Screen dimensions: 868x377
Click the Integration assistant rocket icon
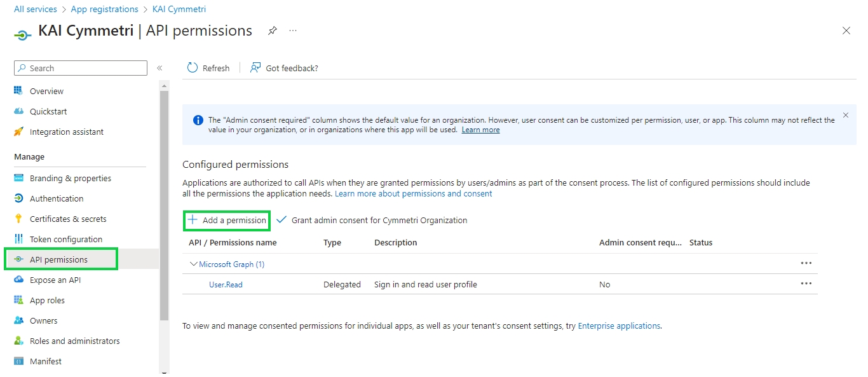pyautogui.click(x=18, y=132)
